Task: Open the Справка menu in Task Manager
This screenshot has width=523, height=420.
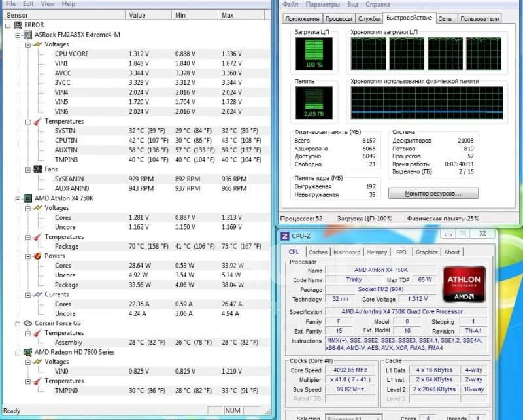Action: tap(378, 5)
